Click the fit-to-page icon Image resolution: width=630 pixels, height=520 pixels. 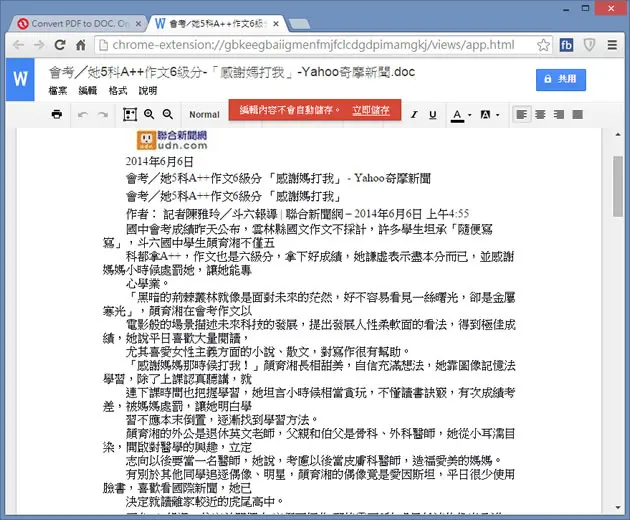(130, 115)
